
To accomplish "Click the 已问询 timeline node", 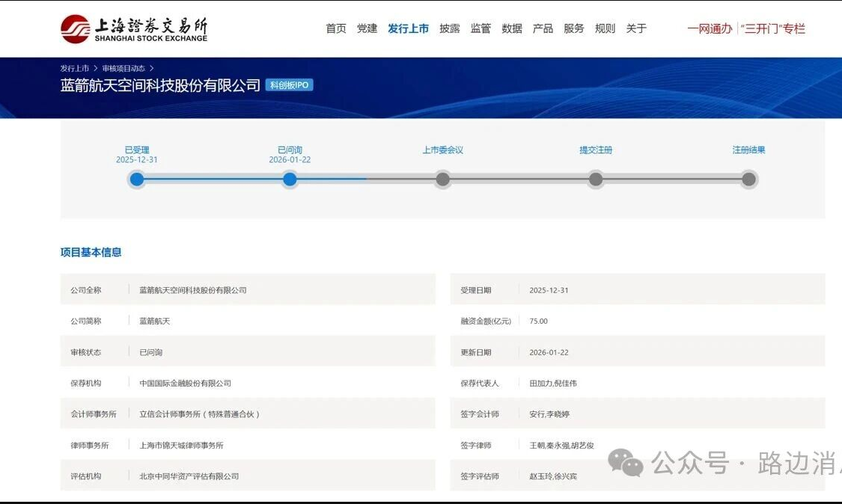I will pyautogui.click(x=290, y=179).
